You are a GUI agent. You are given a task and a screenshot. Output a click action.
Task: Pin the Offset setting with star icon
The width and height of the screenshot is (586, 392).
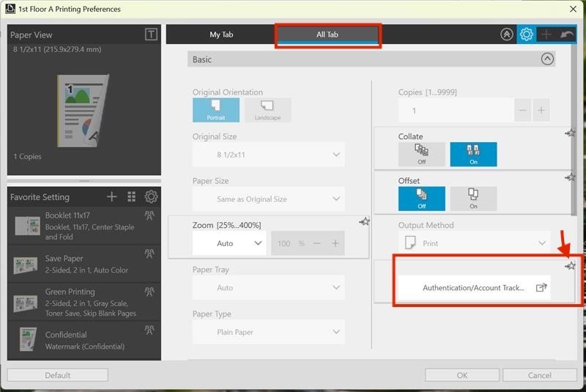coord(570,177)
